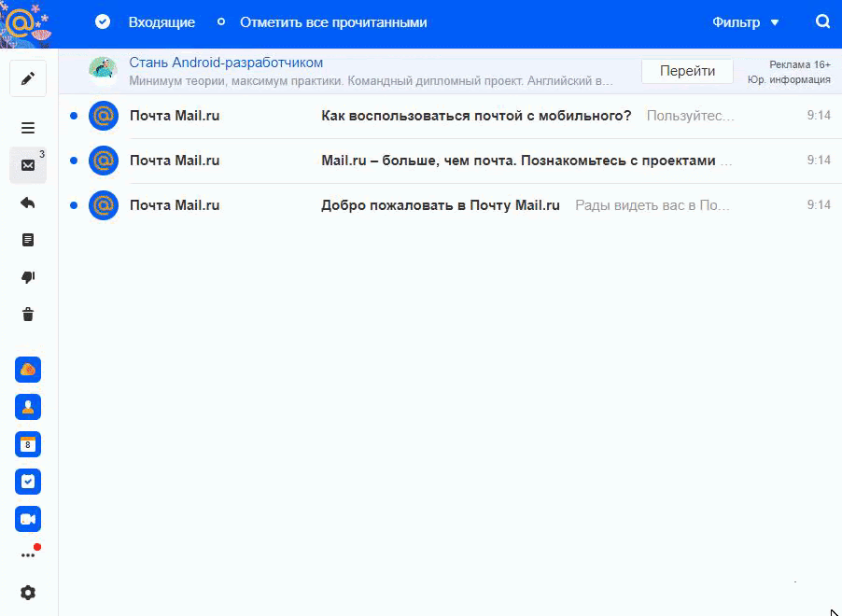Viewport: 842px width, 616px height.
Task: Toggle the unread dot on the Как воспользоваться email
Action: click(x=74, y=116)
